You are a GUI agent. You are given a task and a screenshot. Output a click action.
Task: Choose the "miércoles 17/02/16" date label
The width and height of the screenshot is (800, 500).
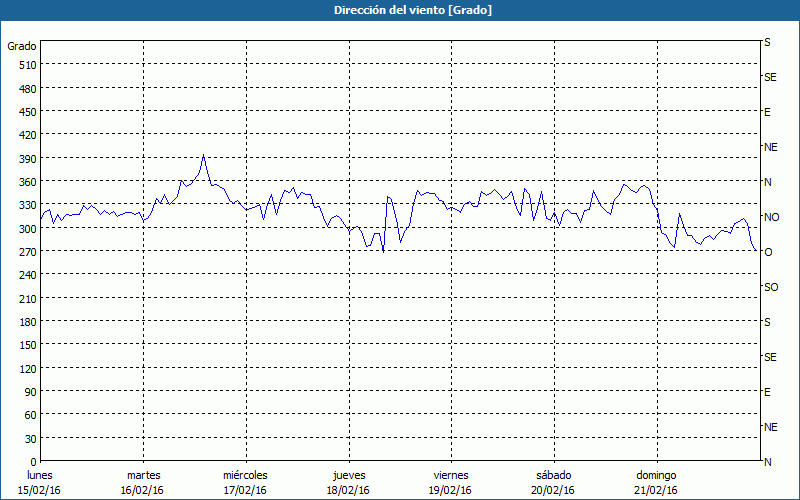point(245,482)
